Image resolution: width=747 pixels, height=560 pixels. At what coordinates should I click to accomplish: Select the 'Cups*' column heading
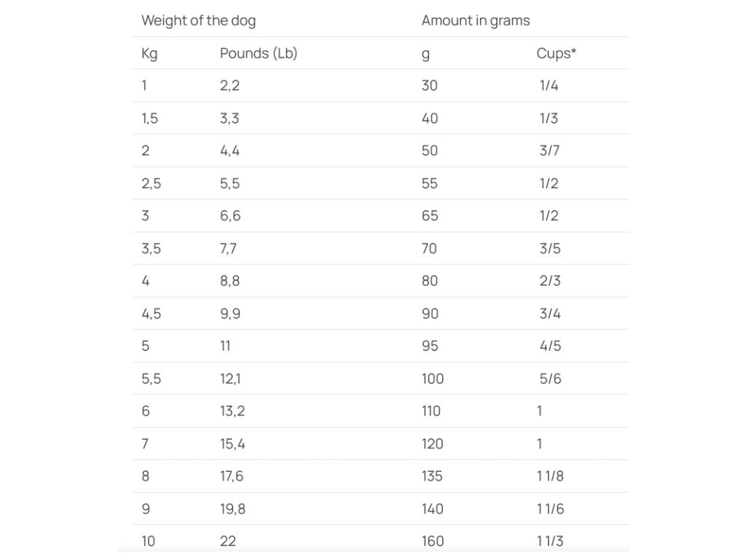point(556,53)
